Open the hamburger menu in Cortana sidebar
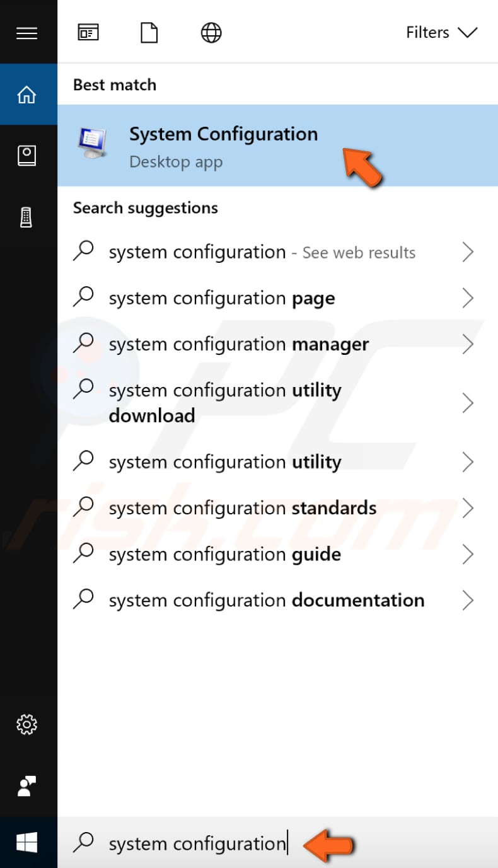 tap(28, 33)
